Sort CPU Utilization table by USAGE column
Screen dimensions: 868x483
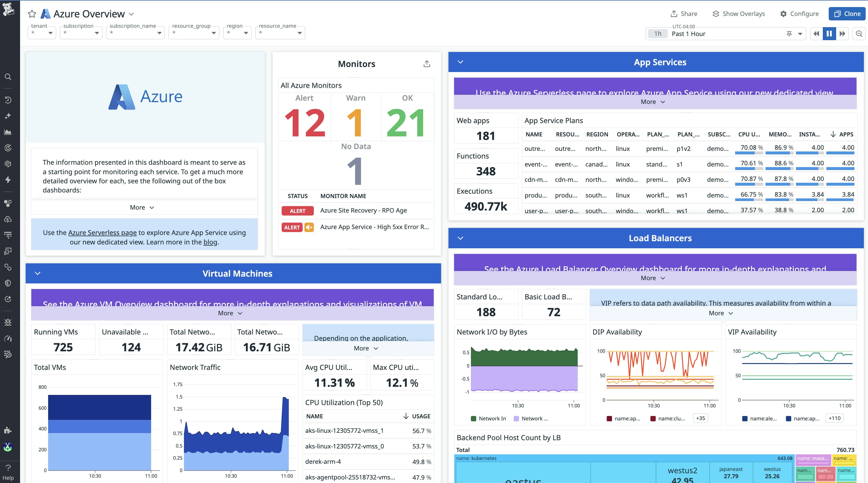417,416
